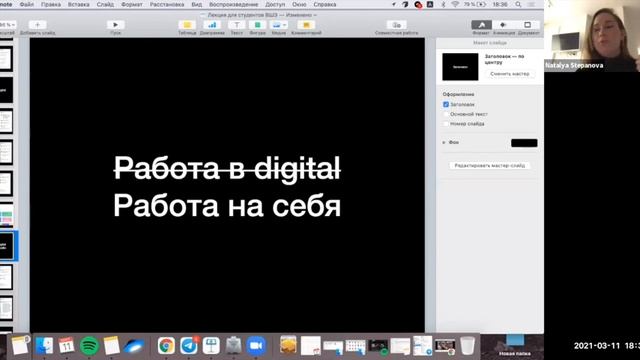Toggle the Номер слайда checkbox
The width and height of the screenshot is (640, 360).
pyautogui.click(x=446, y=124)
